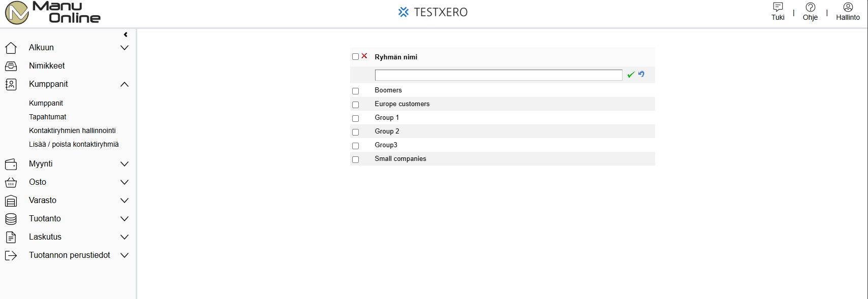Collapse the Kumppanit section chevron
The image size is (868, 299).
click(125, 84)
